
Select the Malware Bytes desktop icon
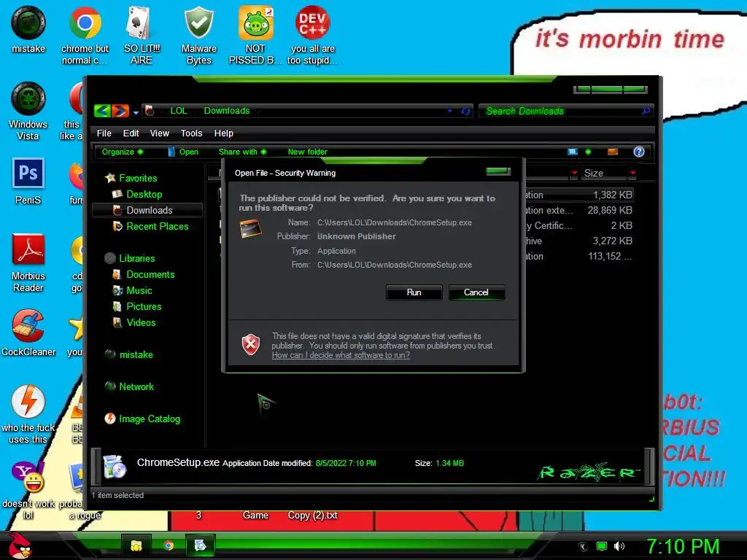(x=198, y=36)
